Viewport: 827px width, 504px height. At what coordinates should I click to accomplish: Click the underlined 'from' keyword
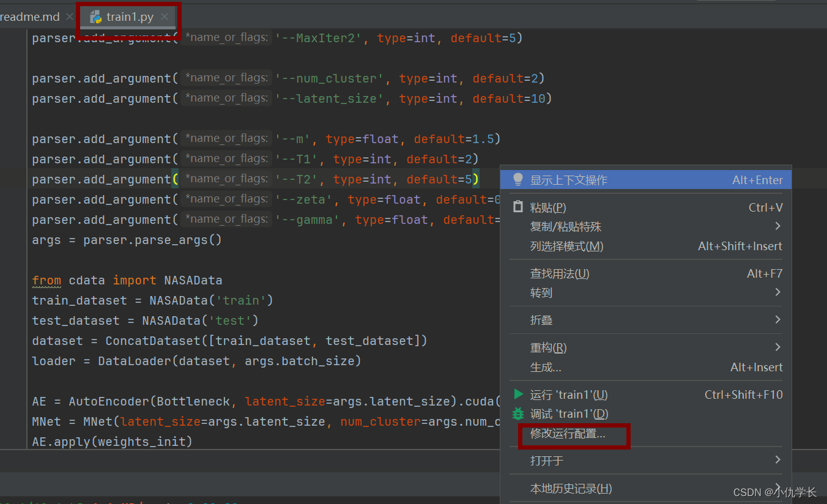tap(46, 280)
